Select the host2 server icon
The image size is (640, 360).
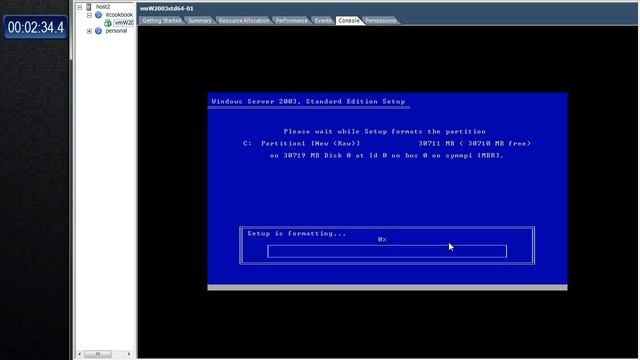[89, 7]
